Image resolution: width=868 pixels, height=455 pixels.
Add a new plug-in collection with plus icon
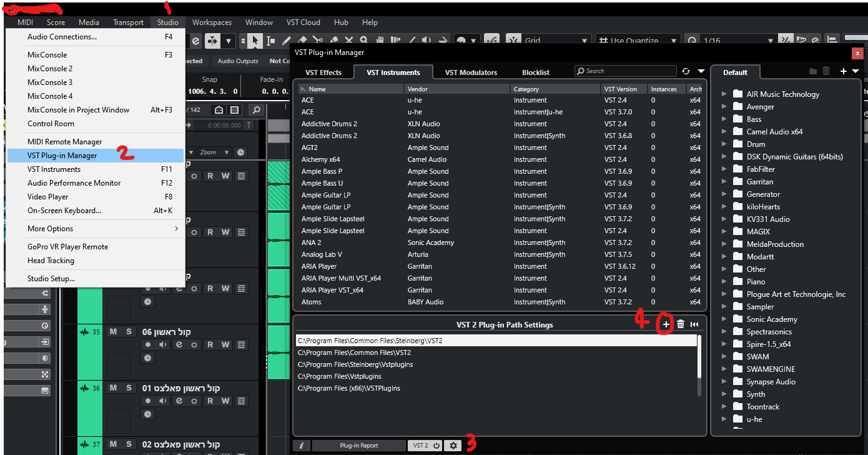(844, 71)
